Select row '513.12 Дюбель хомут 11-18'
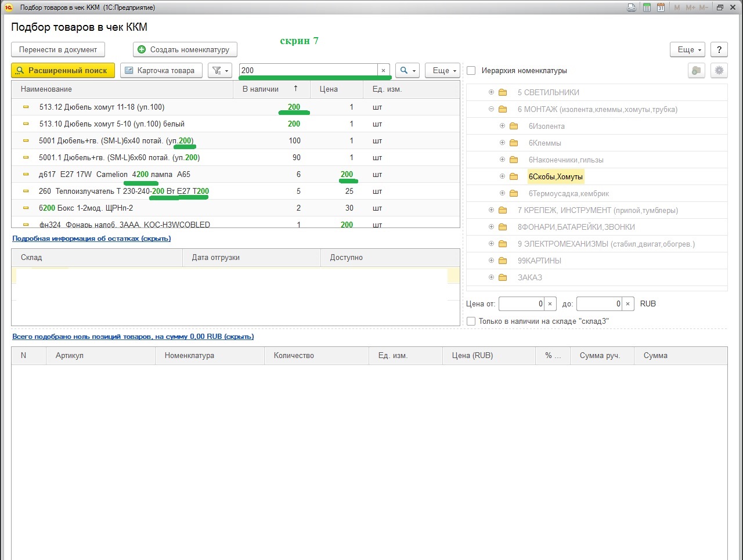The image size is (743, 560). pyautogui.click(x=102, y=107)
